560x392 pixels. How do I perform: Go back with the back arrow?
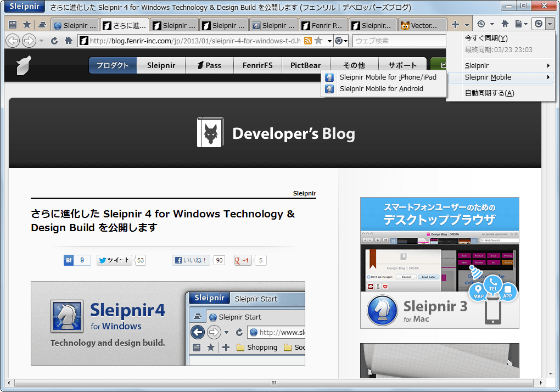click(13, 41)
